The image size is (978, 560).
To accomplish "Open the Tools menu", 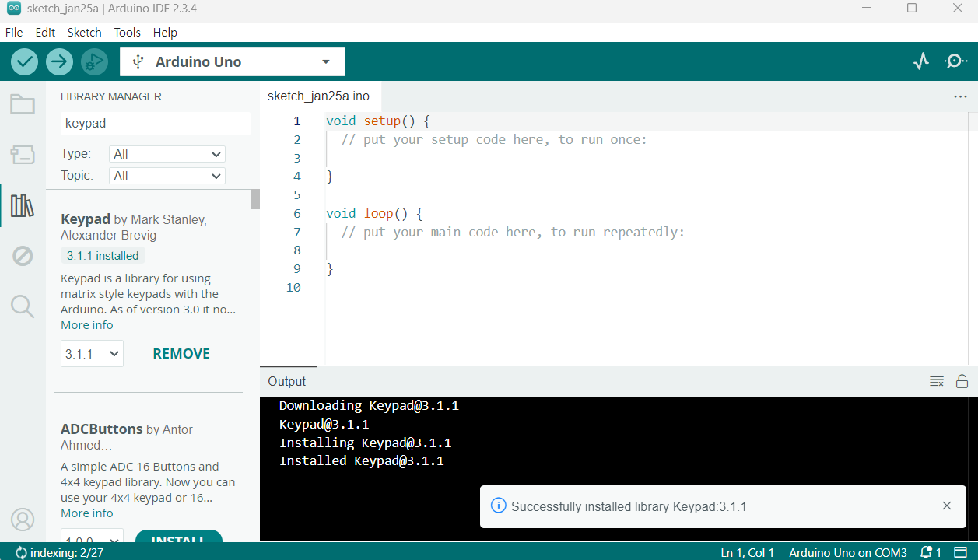I will click(x=128, y=32).
